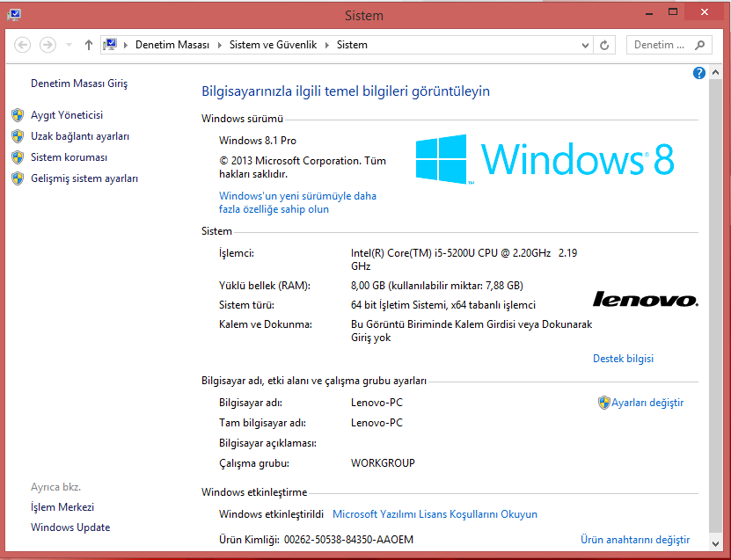Click the Lenovo-PC value beside Tam bilgisayar adı
The height and width of the screenshot is (560, 731).
376,423
